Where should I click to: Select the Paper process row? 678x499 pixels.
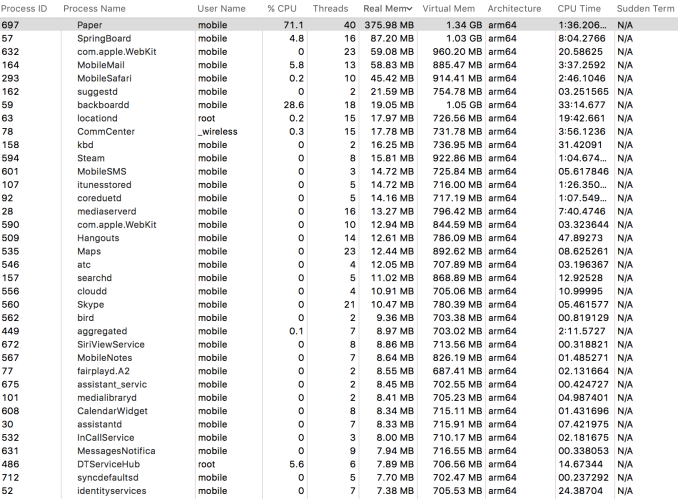click(x=339, y=25)
